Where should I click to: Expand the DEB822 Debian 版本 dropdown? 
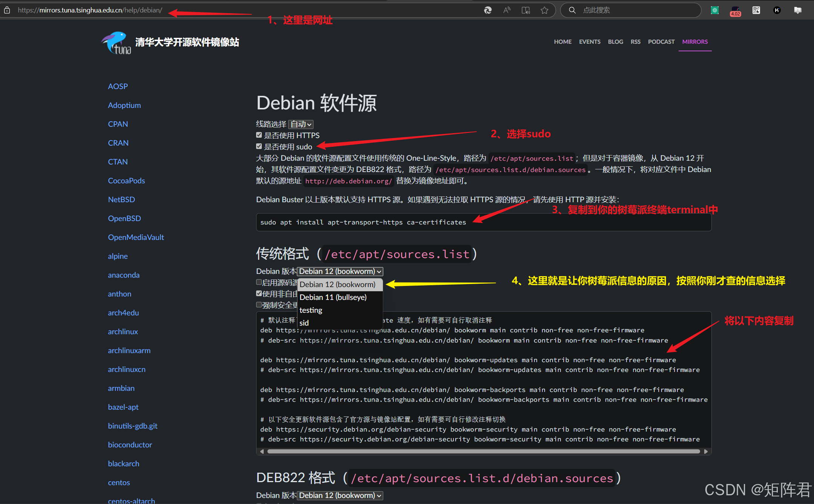click(340, 495)
